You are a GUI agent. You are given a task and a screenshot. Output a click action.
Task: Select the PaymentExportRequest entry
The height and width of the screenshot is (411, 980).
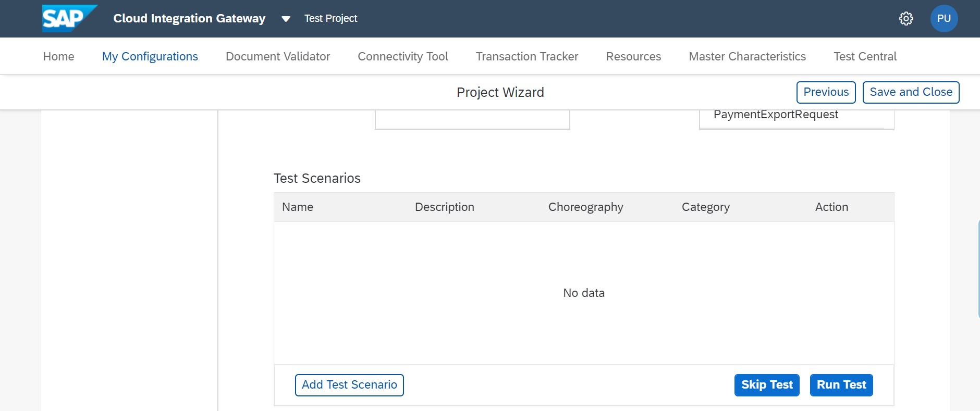[775, 114]
